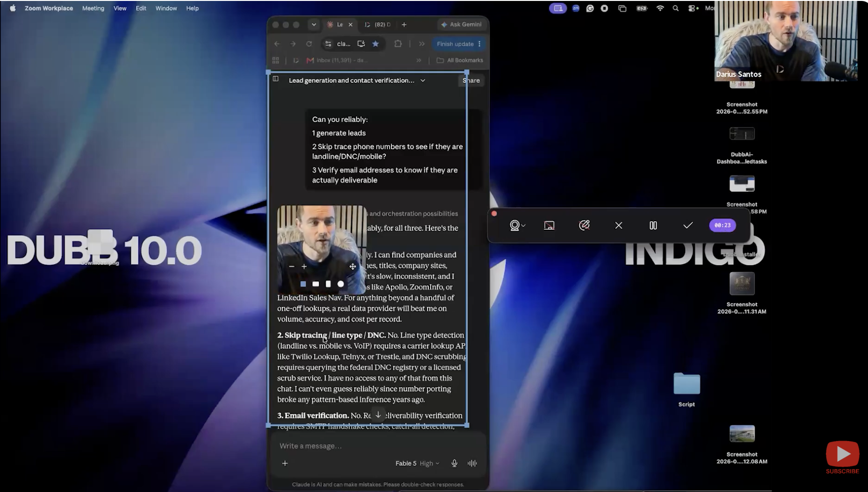This screenshot has width=868, height=492.
Task: Toggle the annotation pen in recorder toolbar
Action: tap(584, 225)
